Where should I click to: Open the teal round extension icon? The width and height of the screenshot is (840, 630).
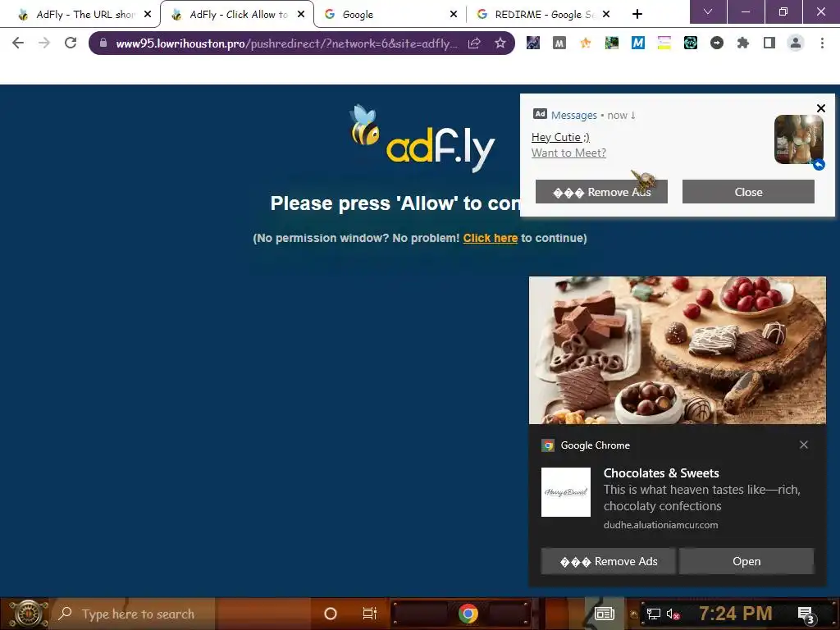pyautogui.click(x=691, y=43)
